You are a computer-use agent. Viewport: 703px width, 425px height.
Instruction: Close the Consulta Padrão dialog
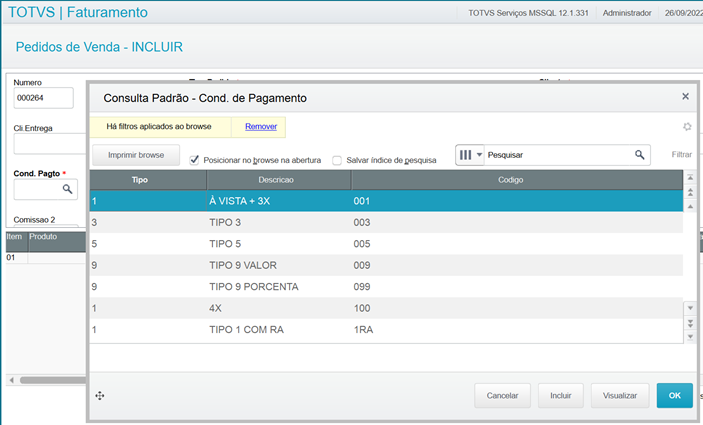tap(686, 96)
